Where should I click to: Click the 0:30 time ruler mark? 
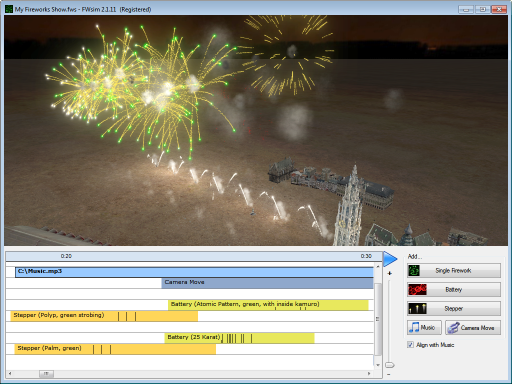pos(366,256)
